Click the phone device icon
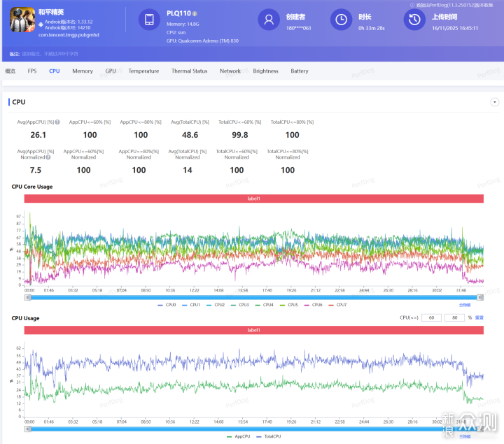This screenshot has height=444, width=504. [x=149, y=21]
